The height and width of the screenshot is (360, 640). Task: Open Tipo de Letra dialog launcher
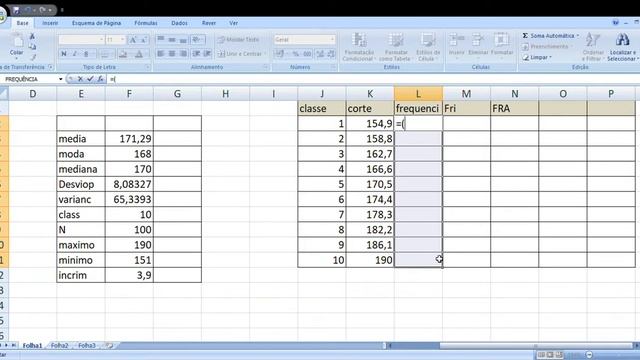pyautogui.click(x=147, y=67)
